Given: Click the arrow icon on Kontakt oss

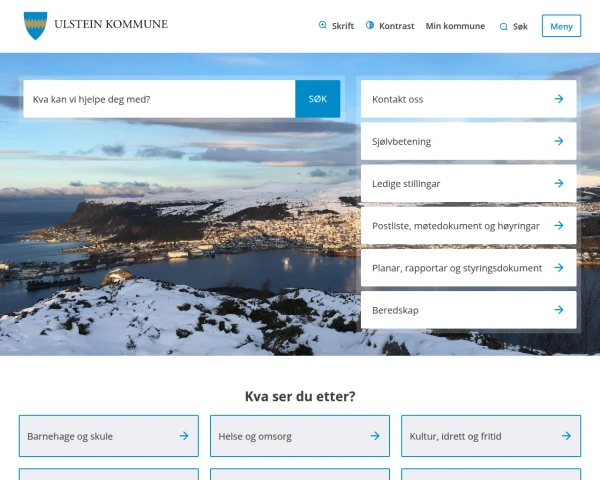Looking at the screenshot, I should [559, 99].
